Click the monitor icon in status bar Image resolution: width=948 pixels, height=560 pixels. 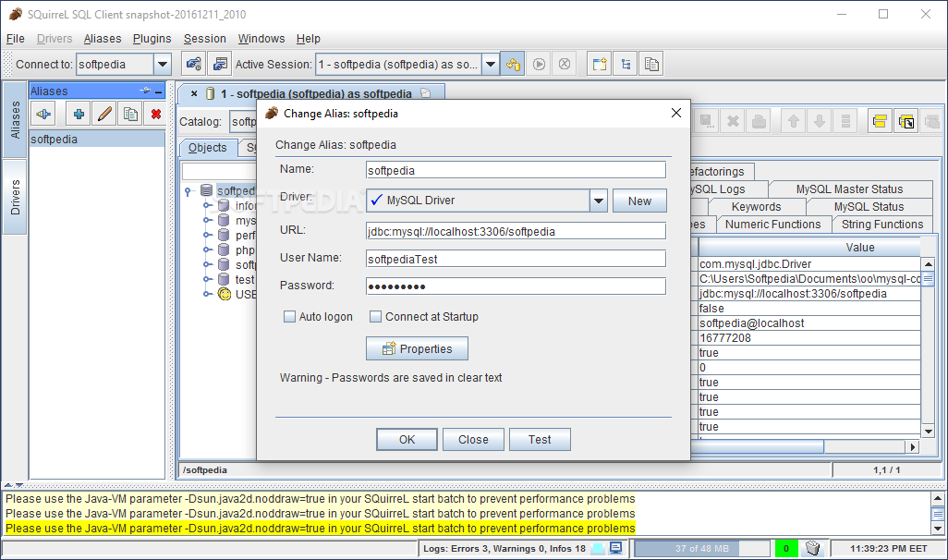(x=616, y=549)
